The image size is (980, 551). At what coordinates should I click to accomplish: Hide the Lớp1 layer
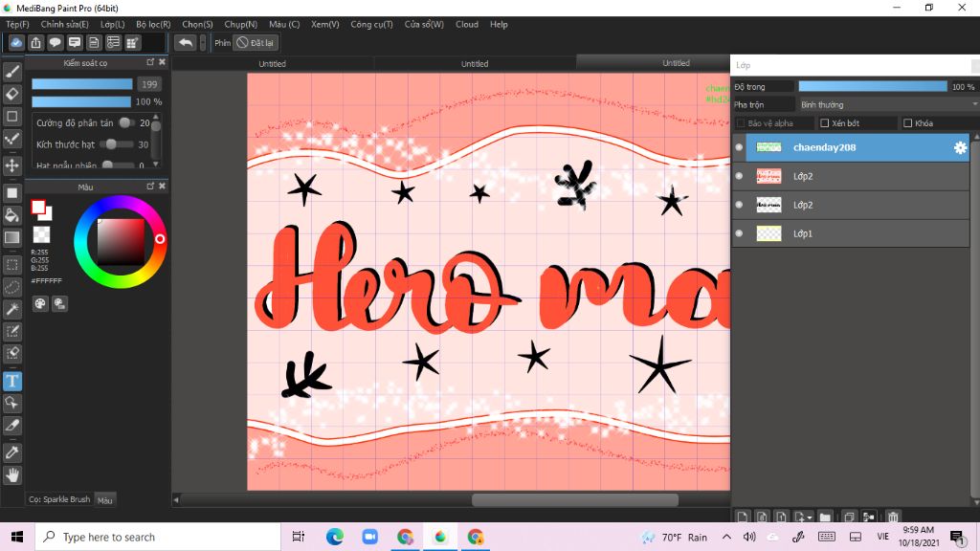pyautogui.click(x=739, y=233)
